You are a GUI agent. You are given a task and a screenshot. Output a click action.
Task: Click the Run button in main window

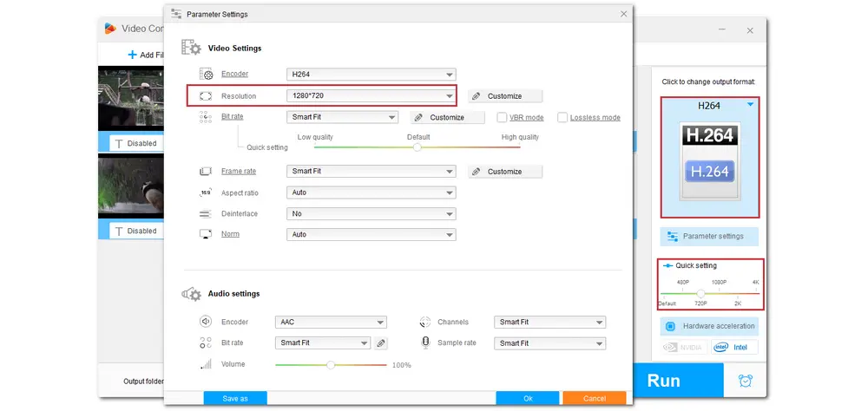[678, 381]
